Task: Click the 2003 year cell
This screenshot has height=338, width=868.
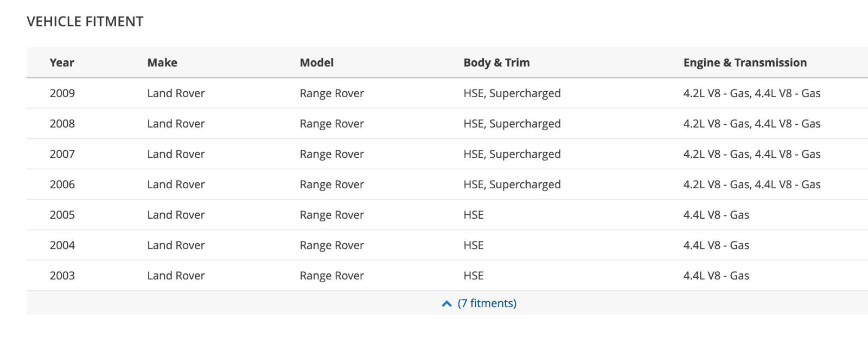Action: tap(62, 276)
